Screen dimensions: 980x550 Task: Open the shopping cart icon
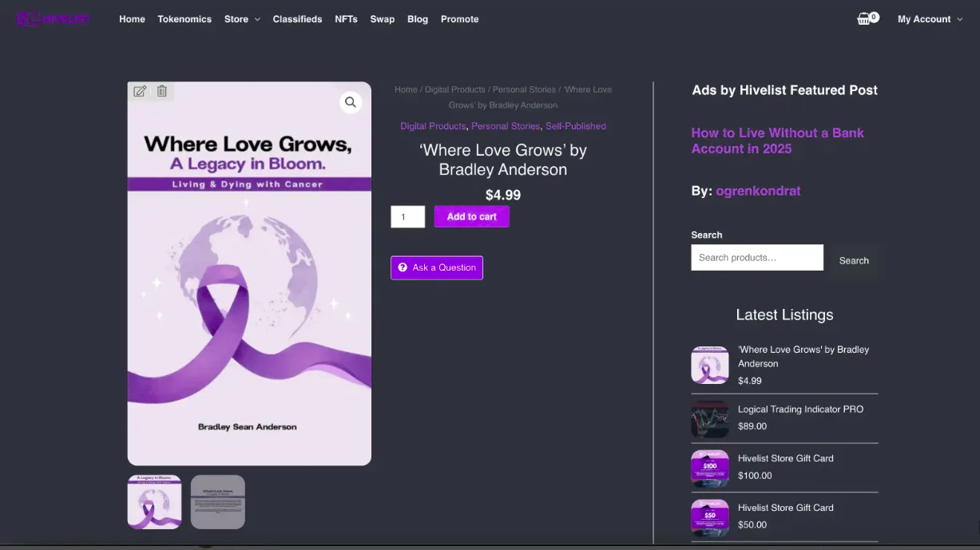tap(867, 18)
